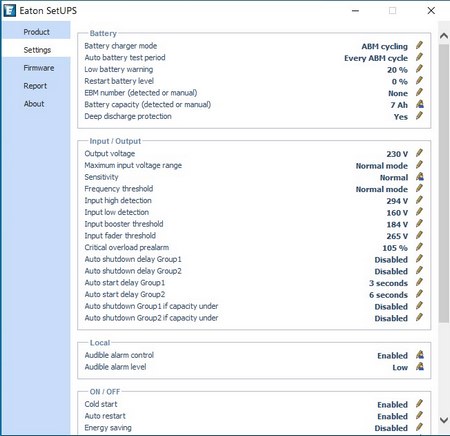The image size is (450, 436).
Task: Click Eaton SetUPS app icon in title bar
Action: pyautogui.click(x=9, y=10)
